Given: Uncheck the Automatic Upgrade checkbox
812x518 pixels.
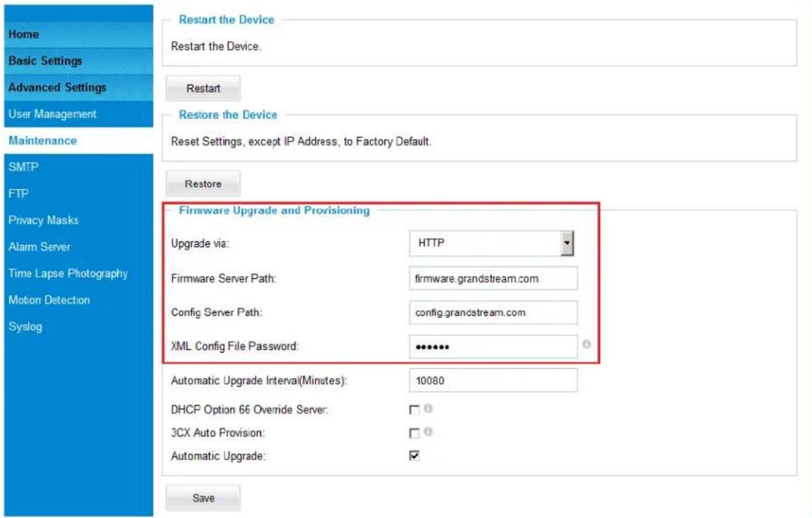Looking at the screenshot, I should point(414,456).
